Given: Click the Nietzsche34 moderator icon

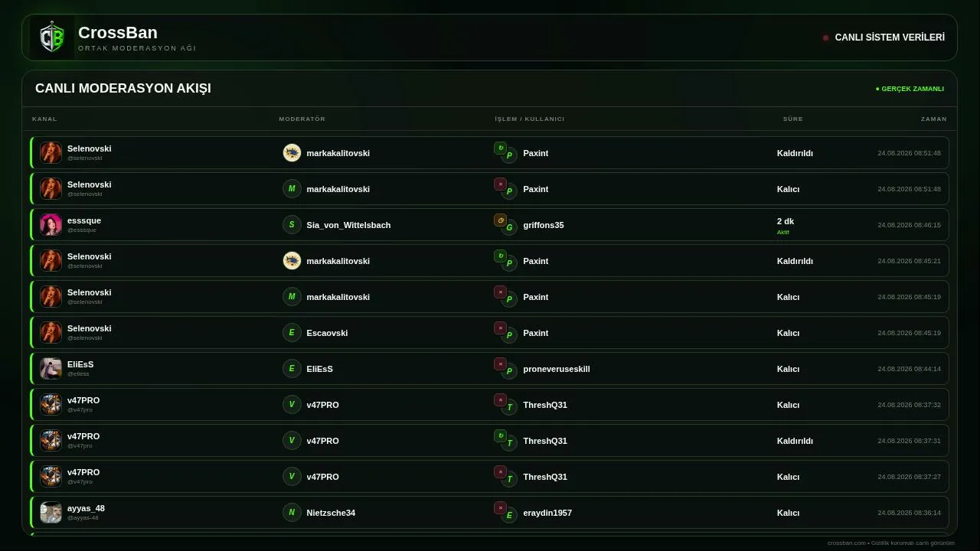Looking at the screenshot, I should point(292,513).
